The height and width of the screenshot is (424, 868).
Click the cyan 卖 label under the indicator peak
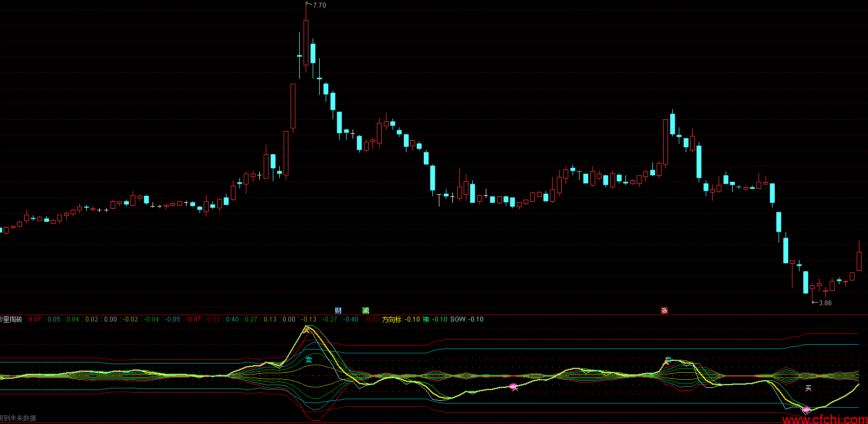click(308, 360)
